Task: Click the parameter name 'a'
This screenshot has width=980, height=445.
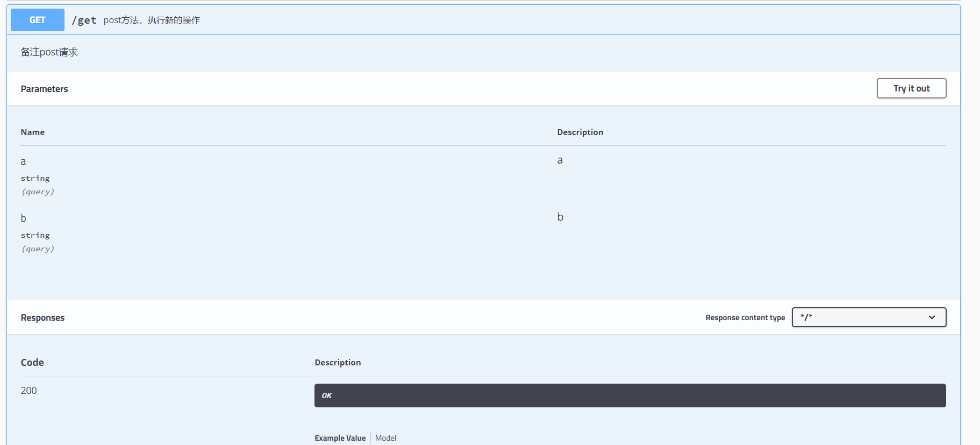Action: [x=23, y=161]
